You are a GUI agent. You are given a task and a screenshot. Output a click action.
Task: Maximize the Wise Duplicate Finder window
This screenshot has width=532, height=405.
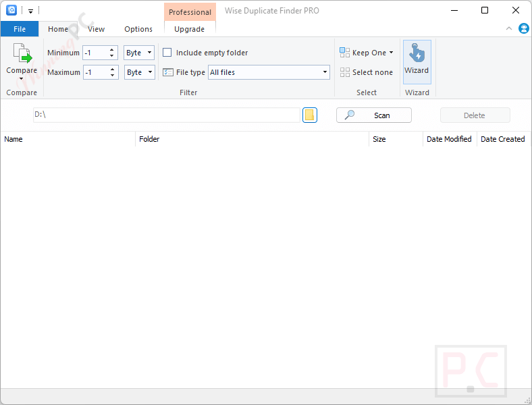[485, 11]
